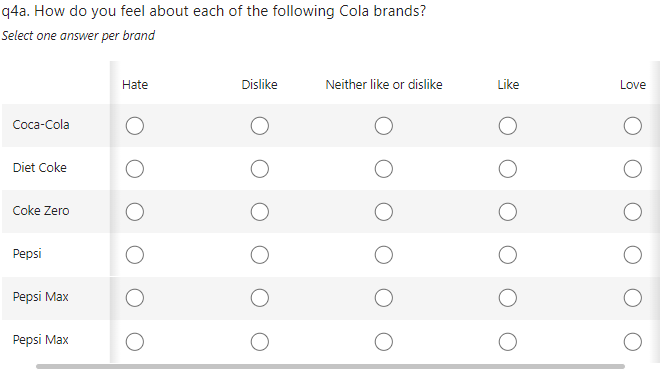The width and height of the screenshot is (672, 373).
Task: Select Love for Diet Coke
Action: point(633,169)
